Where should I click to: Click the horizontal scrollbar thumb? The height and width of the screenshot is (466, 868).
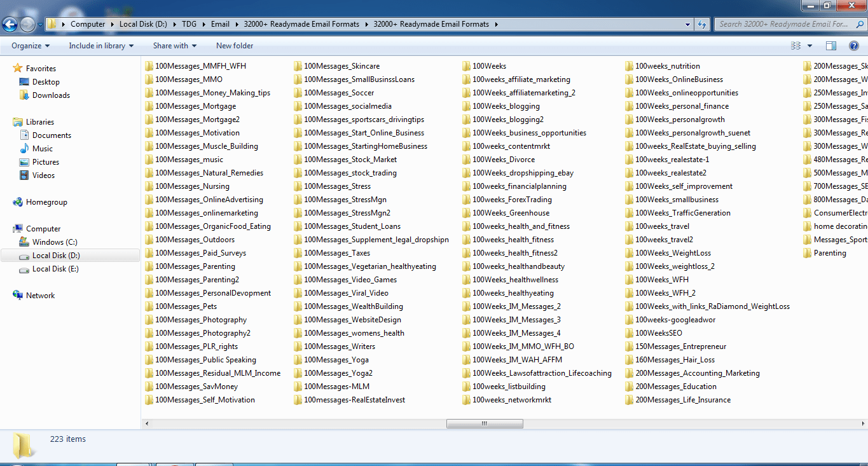coord(484,423)
